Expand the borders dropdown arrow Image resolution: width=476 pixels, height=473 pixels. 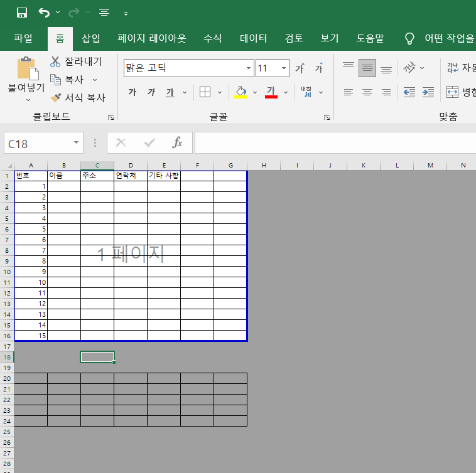coord(220,92)
